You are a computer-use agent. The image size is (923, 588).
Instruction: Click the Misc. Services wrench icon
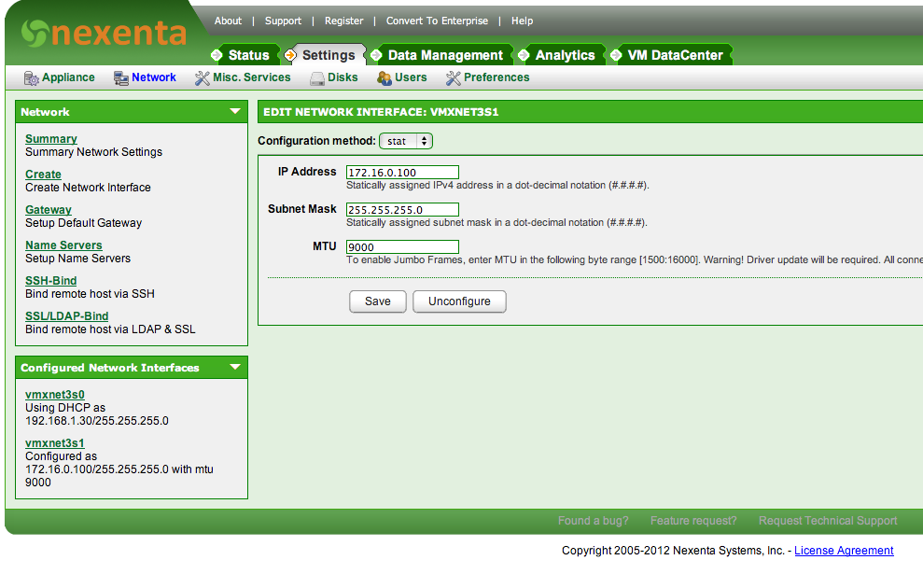click(202, 78)
